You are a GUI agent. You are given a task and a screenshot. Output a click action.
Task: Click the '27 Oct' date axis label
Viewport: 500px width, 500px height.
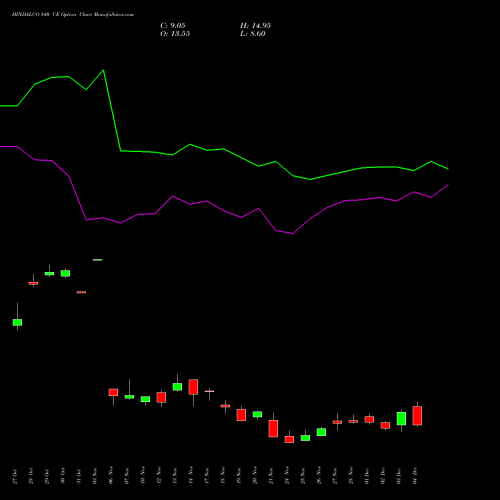click(x=15, y=476)
